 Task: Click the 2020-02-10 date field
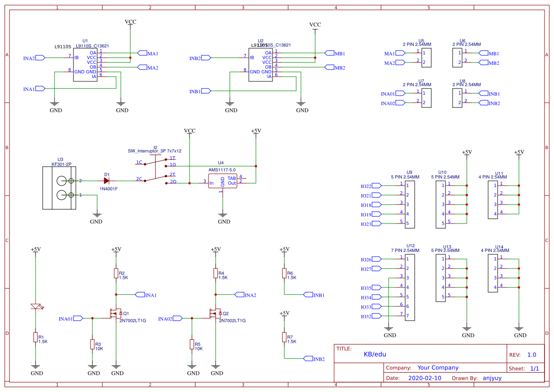pyautogui.click(x=424, y=378)
